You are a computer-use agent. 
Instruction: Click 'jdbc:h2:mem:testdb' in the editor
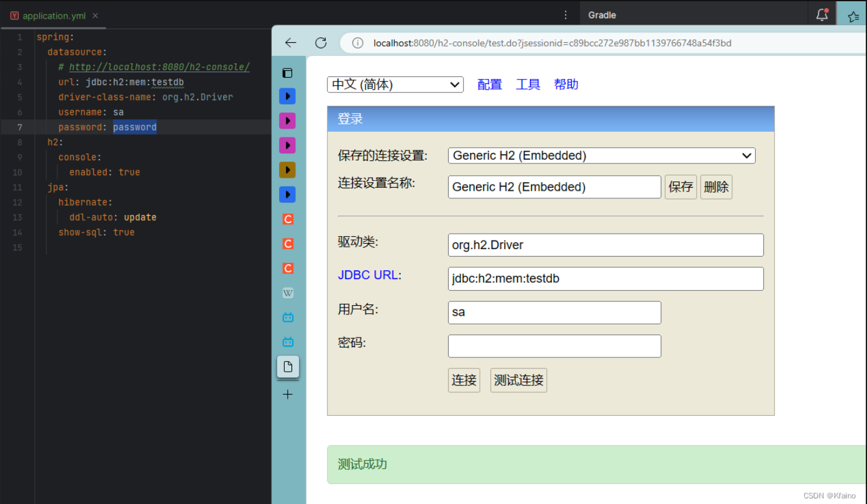pyautogui.click(x=134, y=82)
